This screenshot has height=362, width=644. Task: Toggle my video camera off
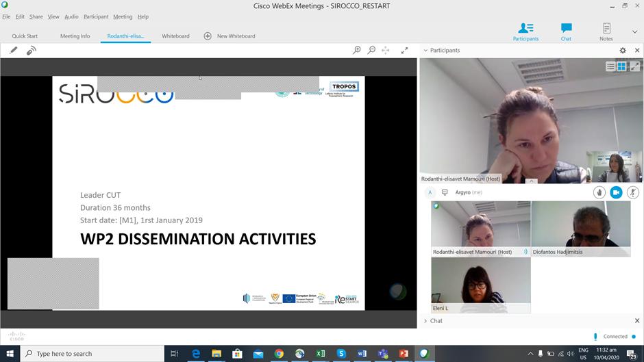click(x=616, y=193)
